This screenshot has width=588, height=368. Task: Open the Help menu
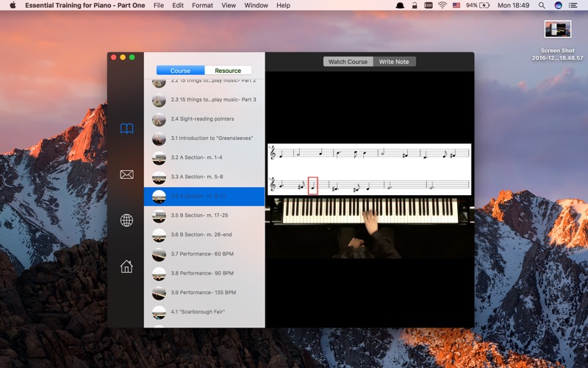click(284, 5)
